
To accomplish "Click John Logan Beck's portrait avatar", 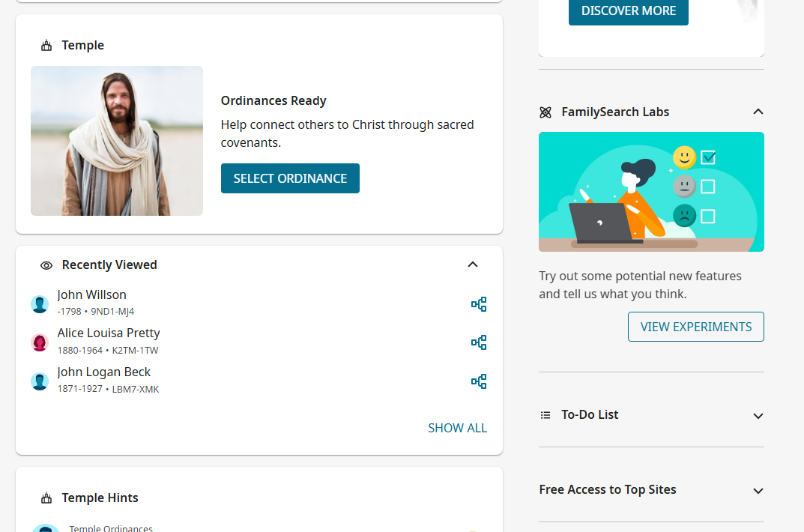I will pos(40,381).
